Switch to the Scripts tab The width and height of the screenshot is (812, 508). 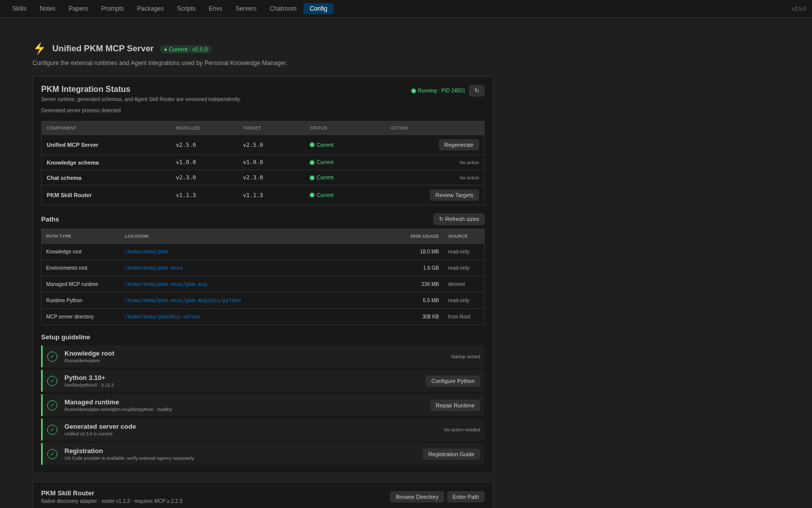(186, 9)
